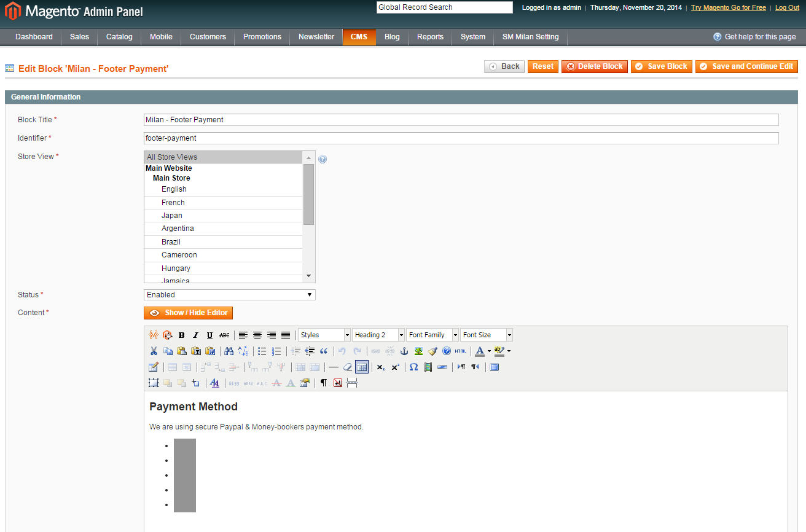The image size is (806, 532).
Task: Insert a special character with Omega icon
Action: pyautogui.click(x=413, y=367)
